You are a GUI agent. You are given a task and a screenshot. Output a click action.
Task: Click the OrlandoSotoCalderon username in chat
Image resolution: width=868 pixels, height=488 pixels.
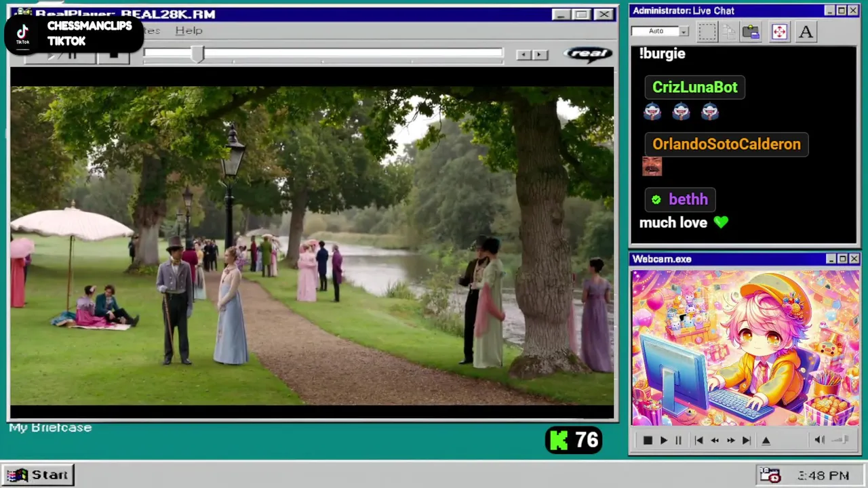pos(726,144)
